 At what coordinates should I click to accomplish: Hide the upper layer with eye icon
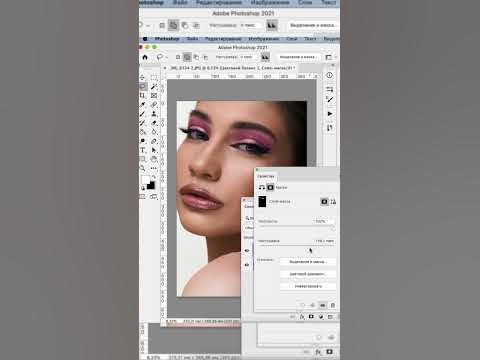click(x=247, y=250)
